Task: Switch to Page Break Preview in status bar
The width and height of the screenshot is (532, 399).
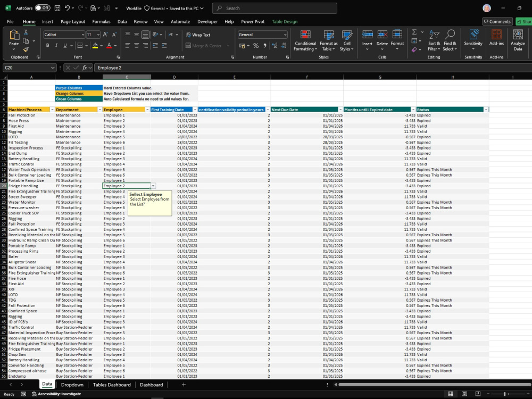Action: tap(478, 394)
